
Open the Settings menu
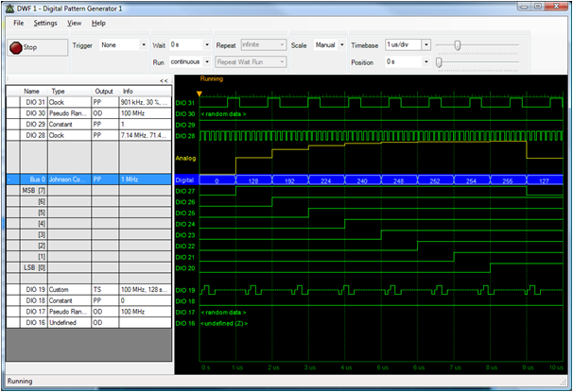44,23
